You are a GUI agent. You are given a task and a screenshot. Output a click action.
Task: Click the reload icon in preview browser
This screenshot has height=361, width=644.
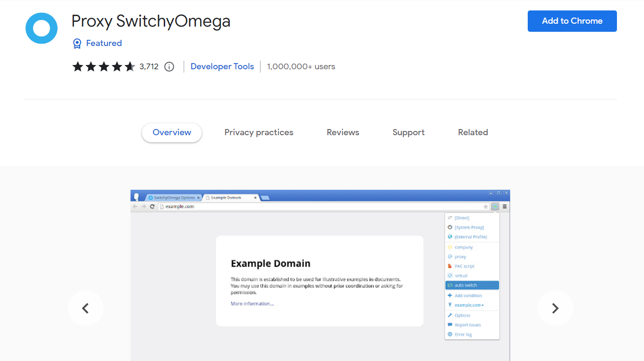pos(152,206)
